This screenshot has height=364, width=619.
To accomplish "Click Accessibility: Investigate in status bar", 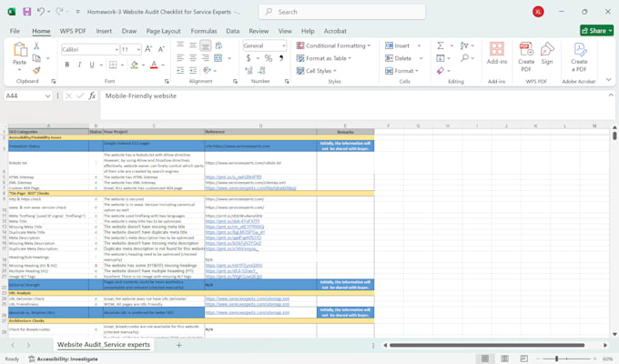I will [x=63, y=359].
